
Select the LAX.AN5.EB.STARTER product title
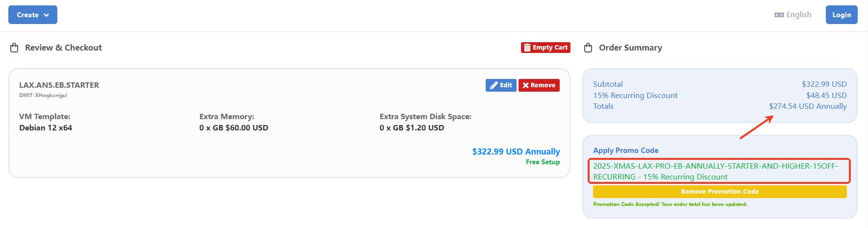59,85
